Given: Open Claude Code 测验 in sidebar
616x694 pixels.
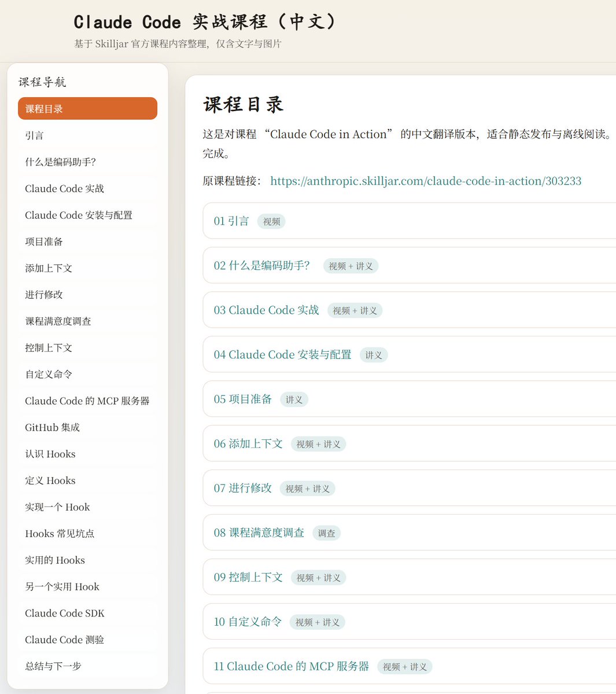Looking at the screenshot, I should tap(87, 640).
